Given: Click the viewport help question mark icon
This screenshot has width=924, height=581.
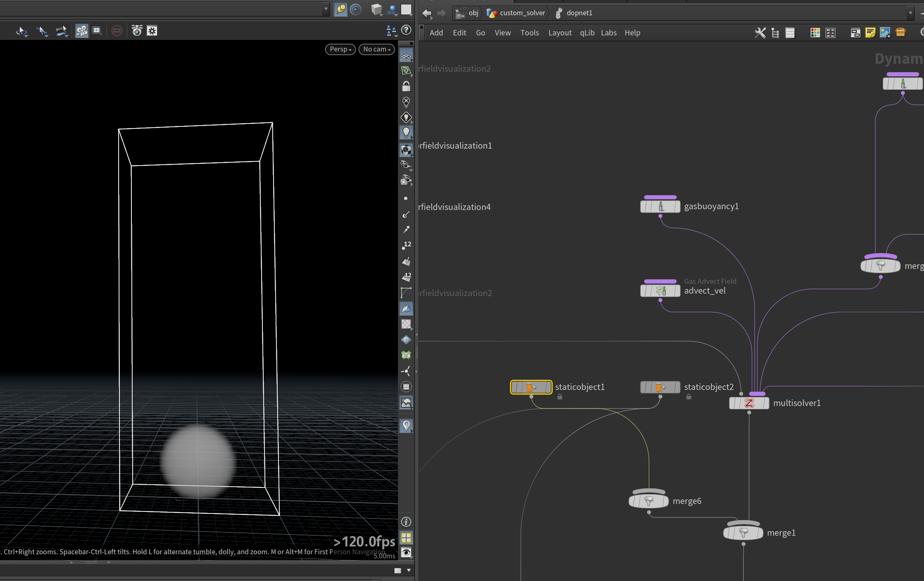Looking at the screenshot, I should [406, 30].
